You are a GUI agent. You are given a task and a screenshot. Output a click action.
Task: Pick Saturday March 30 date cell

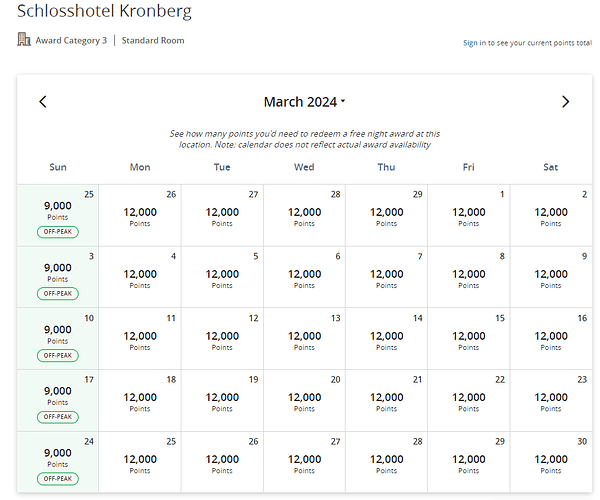pyautogui.click(x=551, y=462)
